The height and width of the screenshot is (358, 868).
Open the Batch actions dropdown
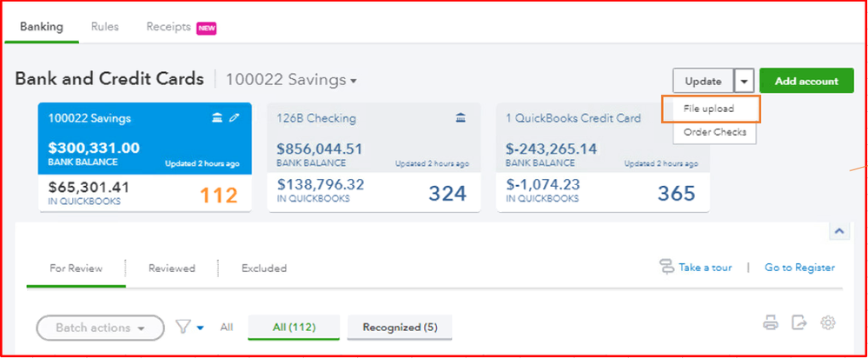click(100, 328)
